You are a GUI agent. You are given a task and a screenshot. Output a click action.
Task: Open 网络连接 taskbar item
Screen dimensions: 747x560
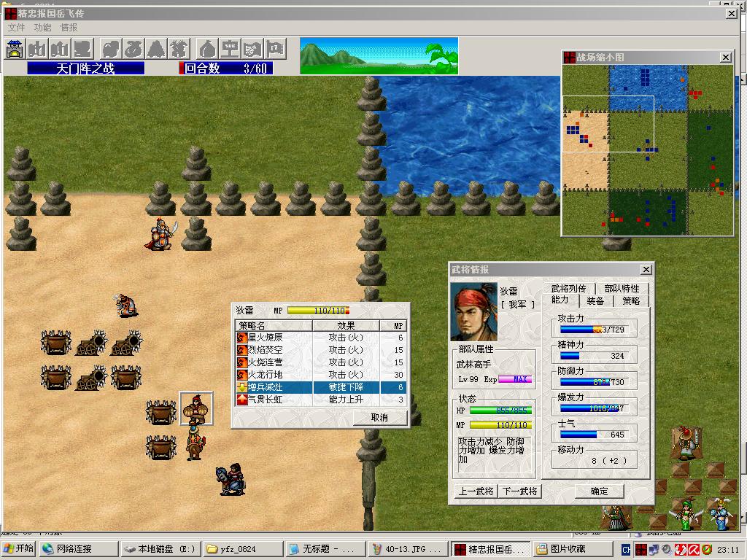(x=79, y=549)
